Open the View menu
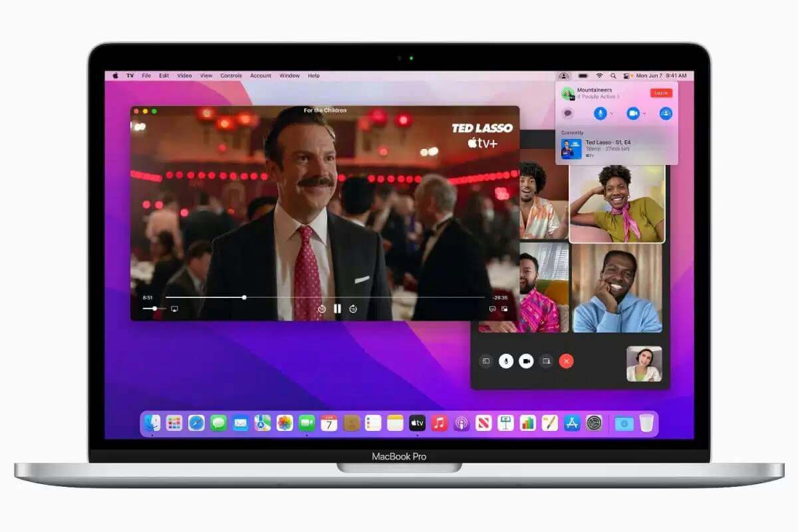 (206, 76)
